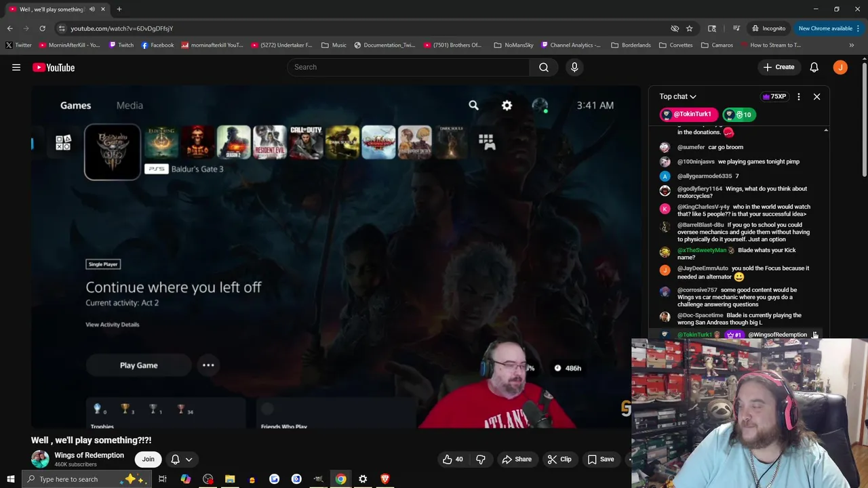Screen dimensions: 868x488
Task: Open Windows Settings gear in taskbar
Action: (x=363, y=479)
